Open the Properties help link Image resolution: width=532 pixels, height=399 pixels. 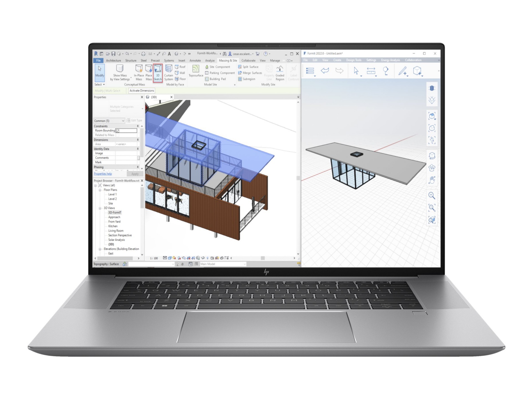click(x=103, y=174)
